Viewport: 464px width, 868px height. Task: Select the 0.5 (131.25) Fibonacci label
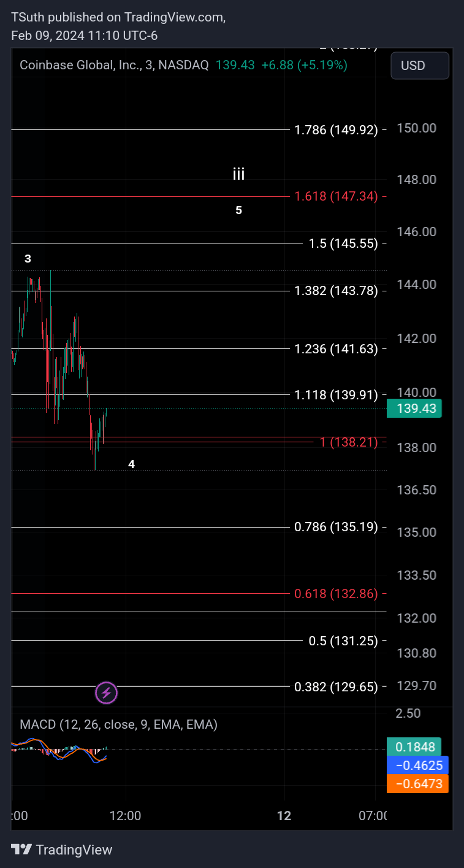[343, 640]
